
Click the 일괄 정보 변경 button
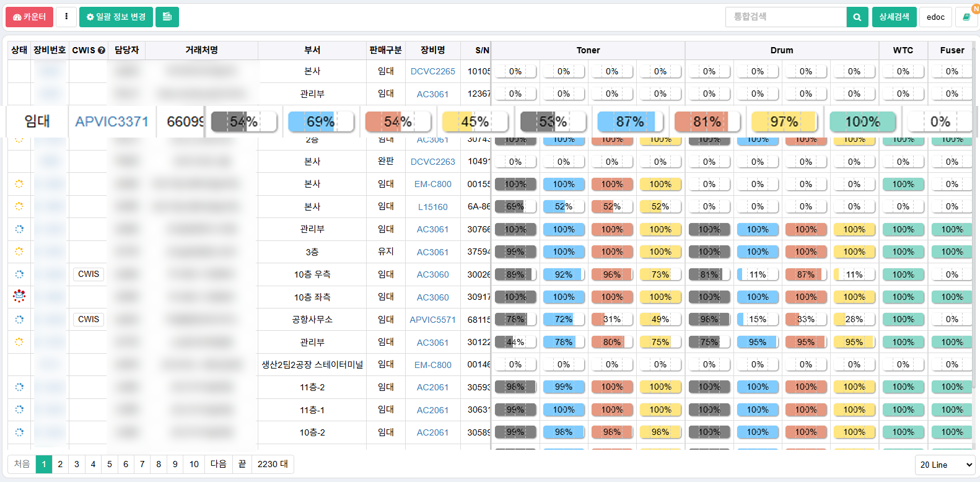[x=116, y=17]
